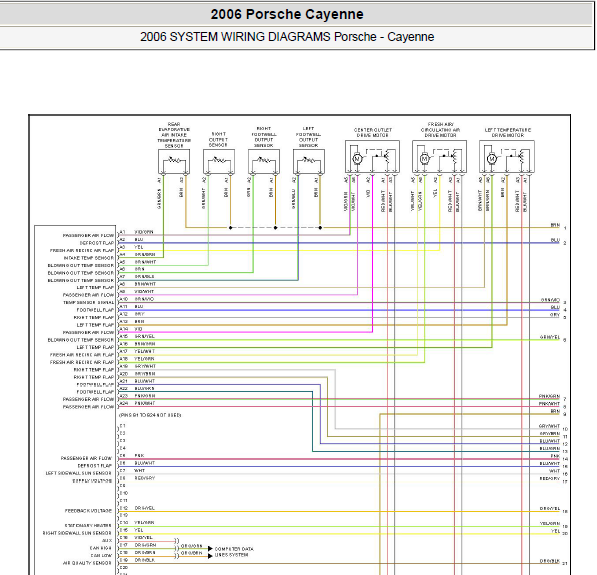Select the Fresh Air/Circulating Air Drive Motor symbol
The width and height of the screenshot is (597, 575).
439,157
